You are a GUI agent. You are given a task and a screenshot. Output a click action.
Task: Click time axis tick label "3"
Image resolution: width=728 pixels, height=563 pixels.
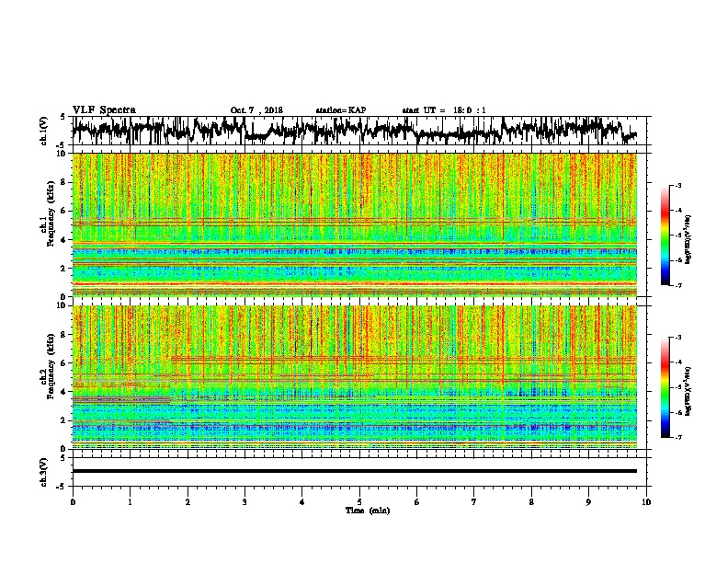245,502
